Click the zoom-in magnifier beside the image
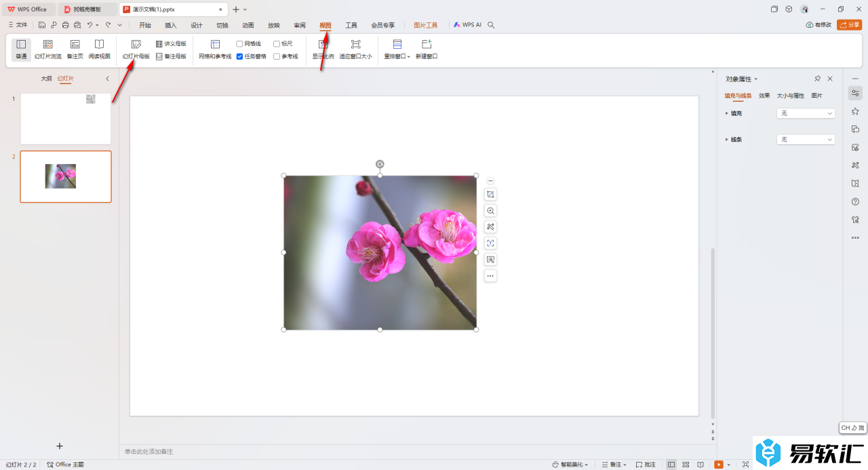Viewport: 868px width, 470px height. point(490,211)
